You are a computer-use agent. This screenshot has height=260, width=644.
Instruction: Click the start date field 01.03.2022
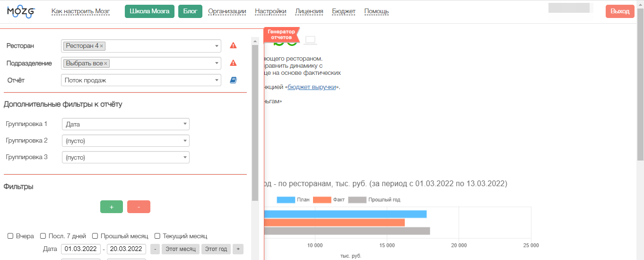81,249
